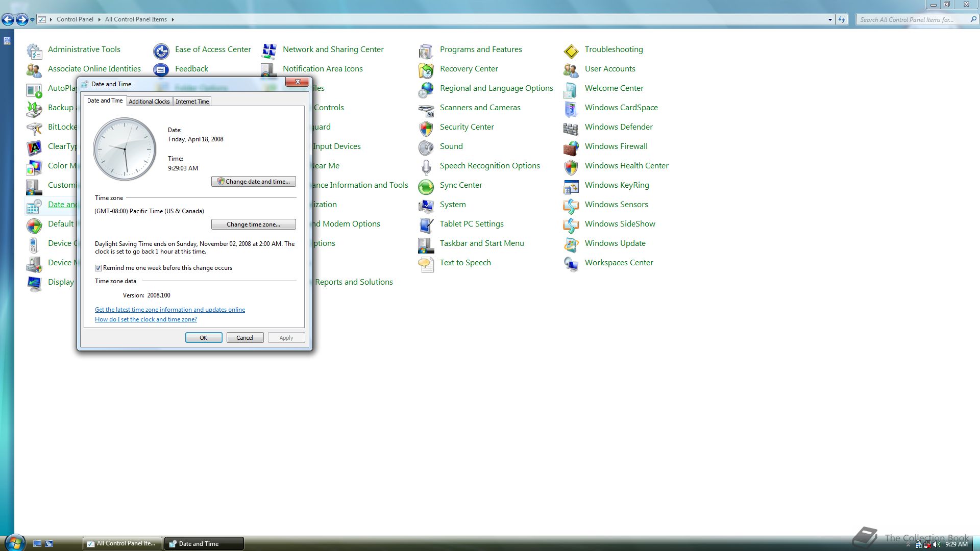
Task: Expand the address bar history dropdown
Action: click(x=830, y=19)
